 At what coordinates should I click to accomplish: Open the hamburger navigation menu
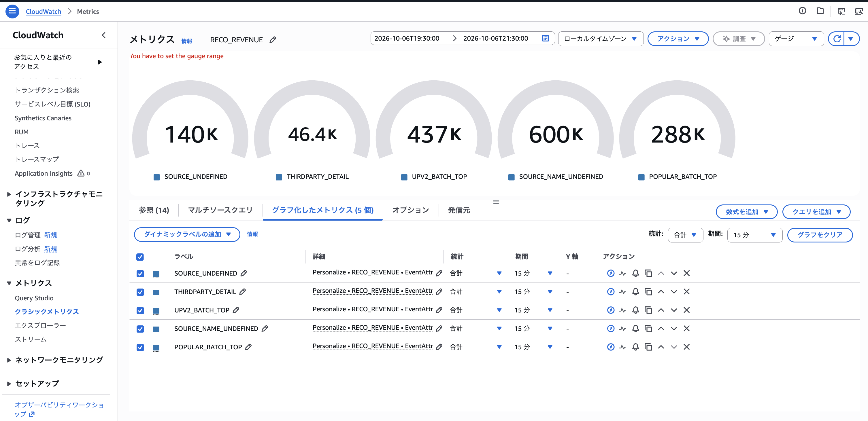click(x=12, y=11)
